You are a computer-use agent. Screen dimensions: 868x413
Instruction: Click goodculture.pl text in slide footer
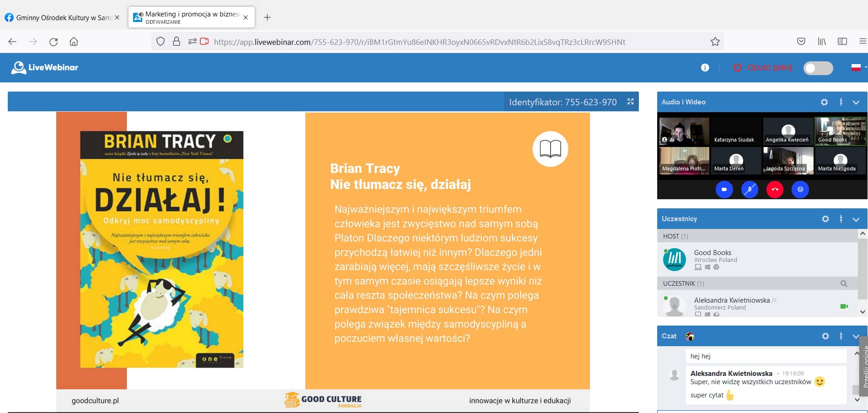click(95, 401)
